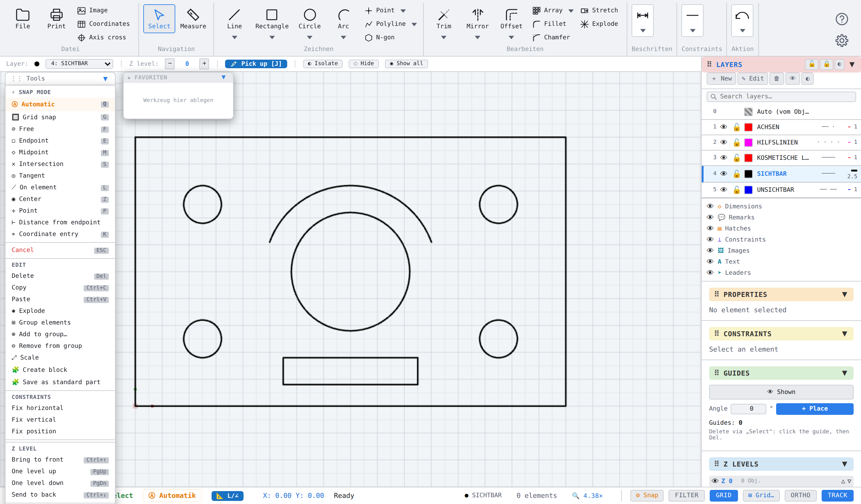Open settings gear icon
Image resolution: width=861 pixels, height=504 pixels.
tap(842, 41)
